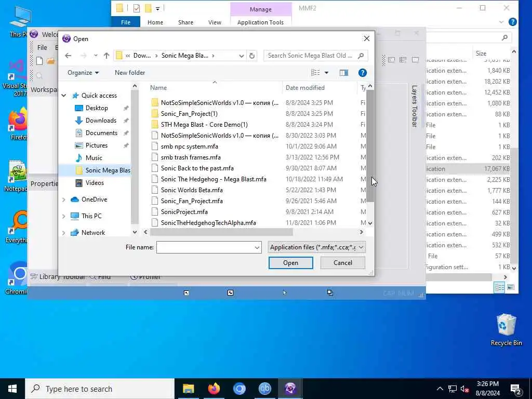Open recent locations dropdown arrow
The image size is (532, 399).
point(96,56)
